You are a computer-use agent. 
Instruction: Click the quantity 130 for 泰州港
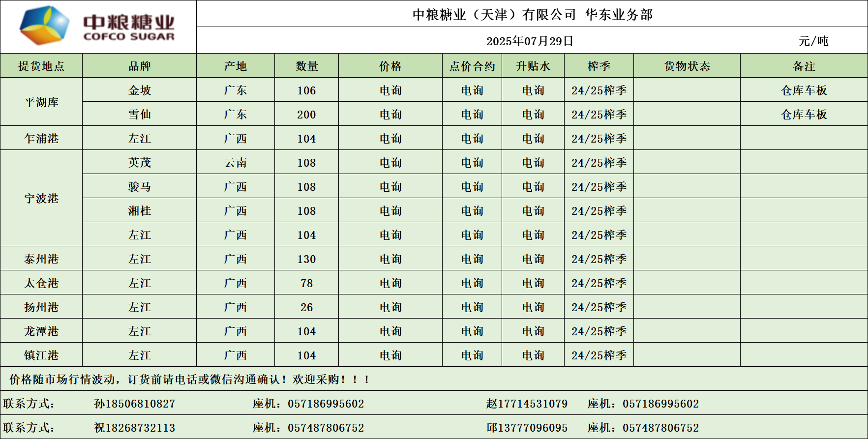[306, 259]
